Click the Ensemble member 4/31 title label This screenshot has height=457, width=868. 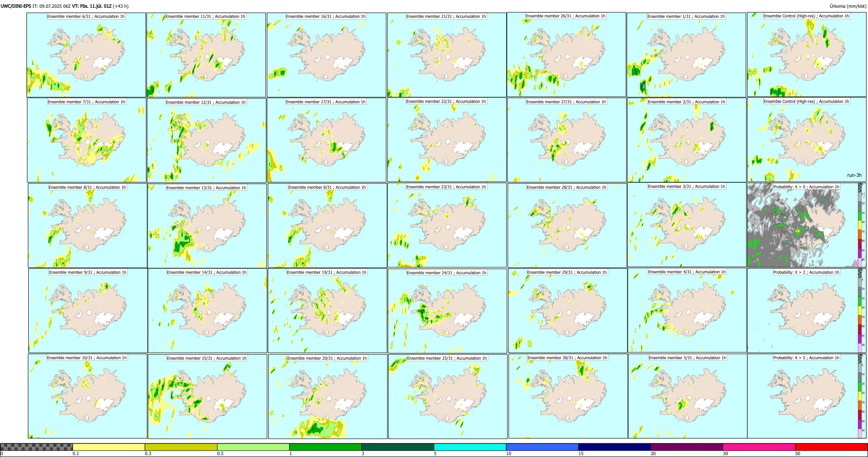(x=687, y=272)
